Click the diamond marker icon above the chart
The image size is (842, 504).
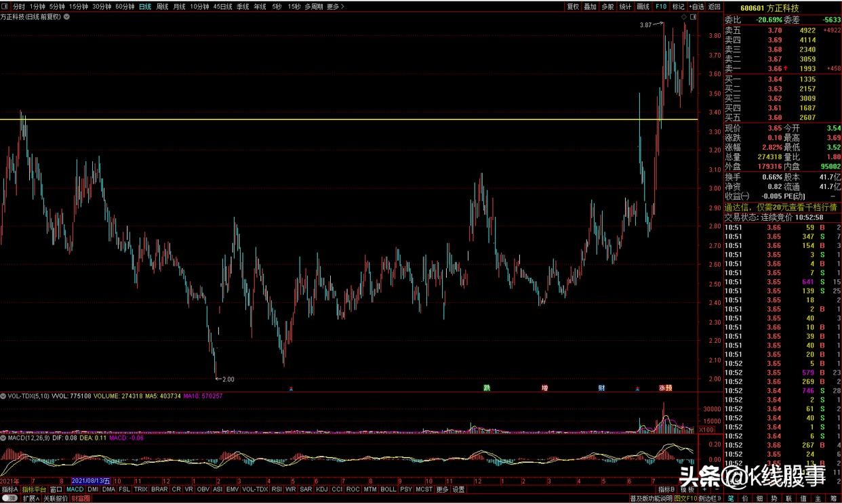pos(684,16)
